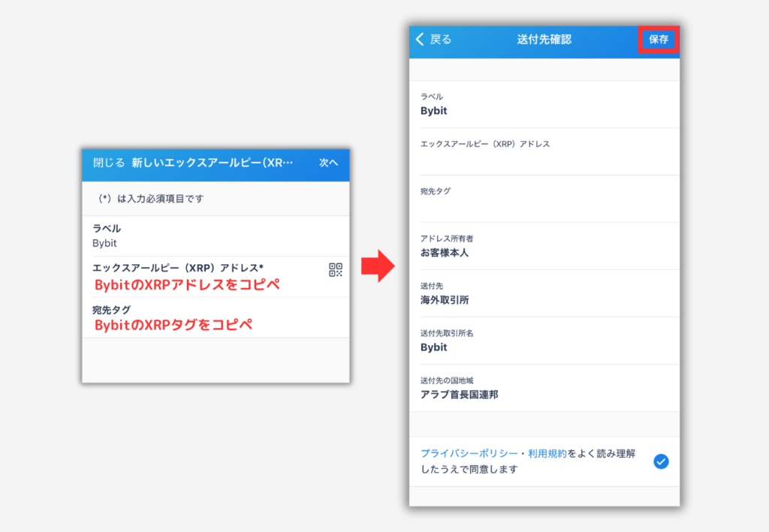
Task: Toggle the agreement check mark
Action: tap(661, 461)
